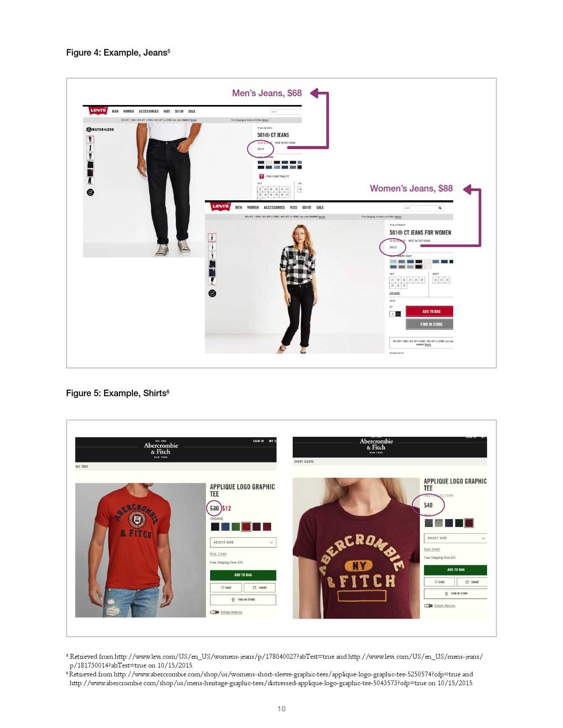563x728 pixels.
Task: Click the Simple Returns arrow icon on the maroon tee page
Action: (x=428, y=606)
